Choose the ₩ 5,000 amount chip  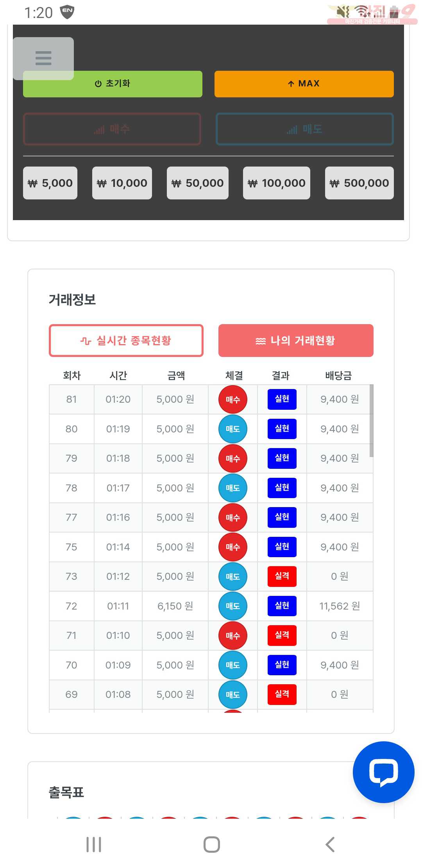50,183
